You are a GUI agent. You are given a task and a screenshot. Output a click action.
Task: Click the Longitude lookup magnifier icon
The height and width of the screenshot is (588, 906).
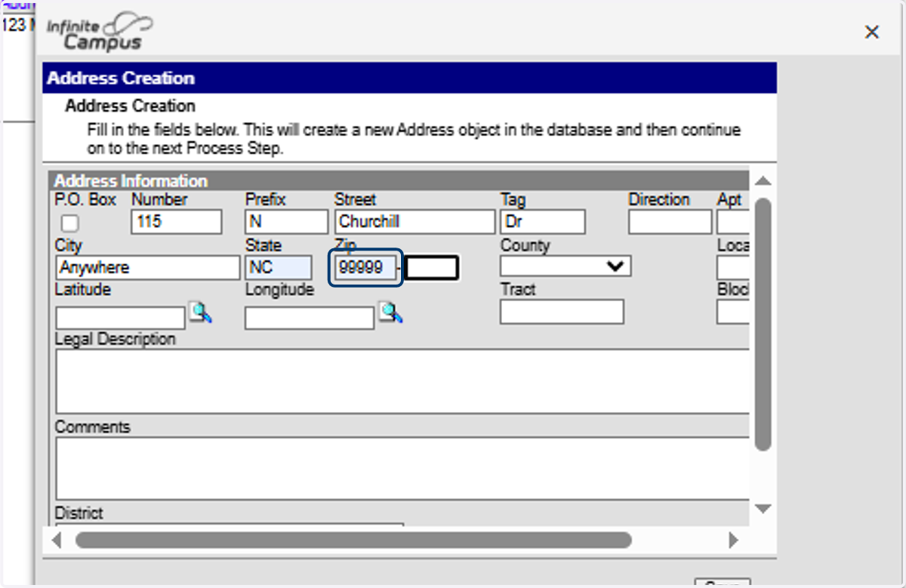coord(390,312)
